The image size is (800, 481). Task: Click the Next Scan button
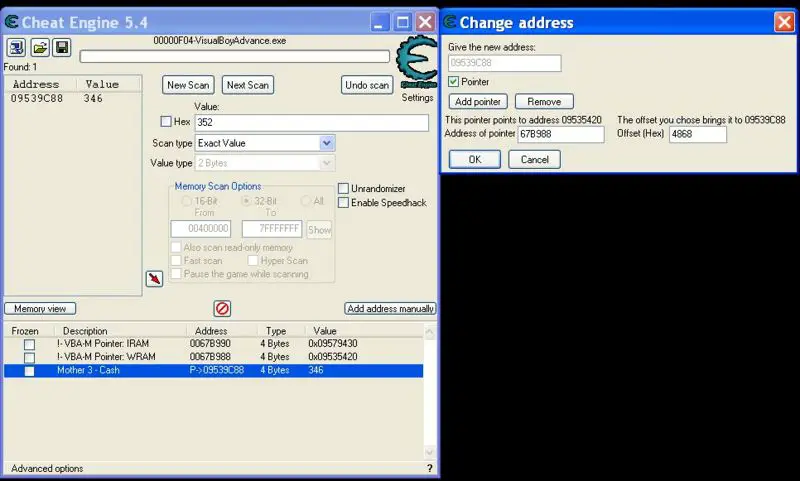tap(248, 85)
